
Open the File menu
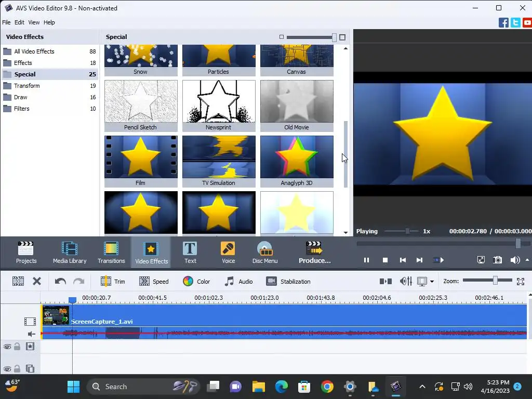point(6,22)
